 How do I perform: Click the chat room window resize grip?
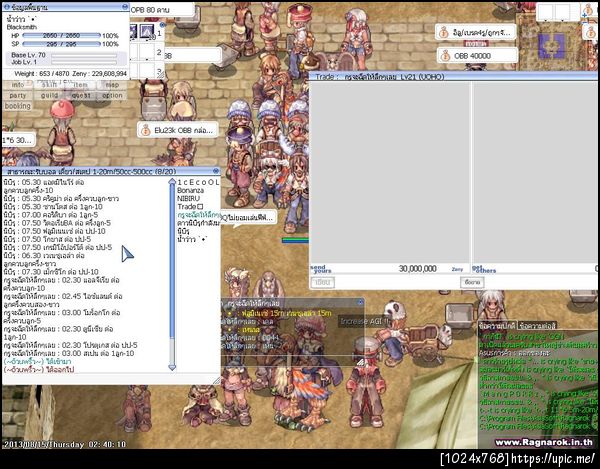217,380
